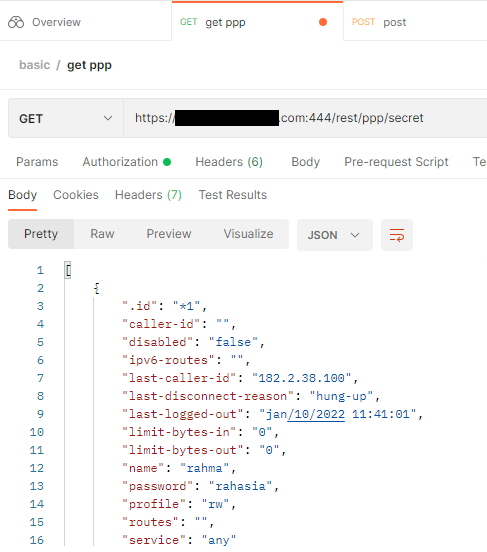Screen dimensions: 487x552
Task: Click the wrap lines icon button
Action: [x=397, y=235]
